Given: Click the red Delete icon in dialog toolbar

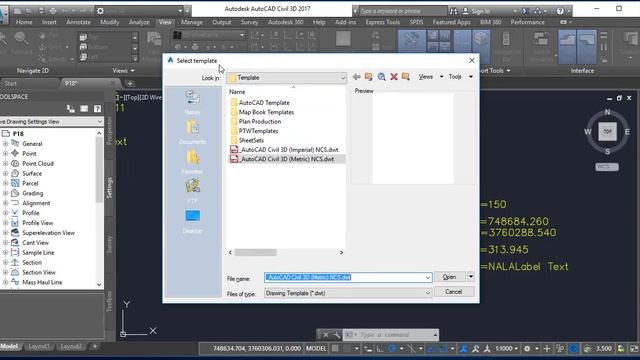Looking at the screenshot, I should click(x=394, y=77).
